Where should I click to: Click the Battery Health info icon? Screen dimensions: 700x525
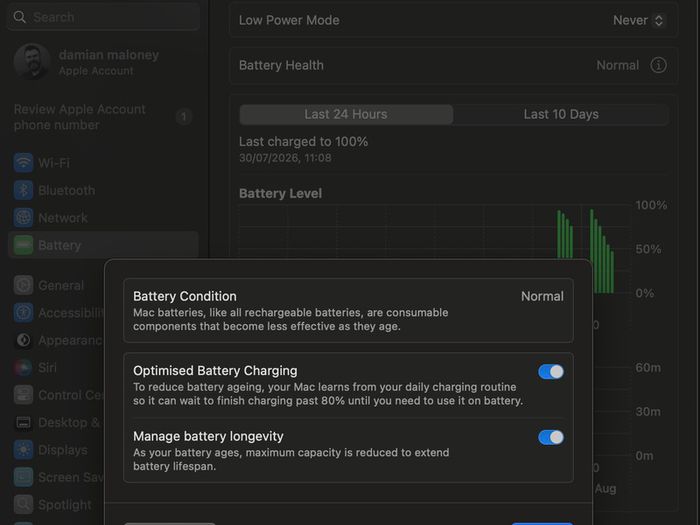tap(658, 65)
